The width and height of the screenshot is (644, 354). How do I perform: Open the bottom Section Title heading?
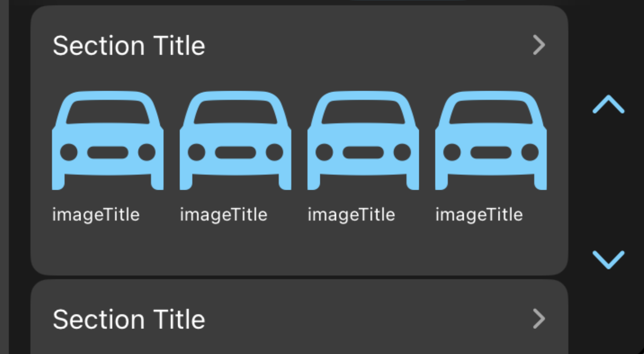129,319
